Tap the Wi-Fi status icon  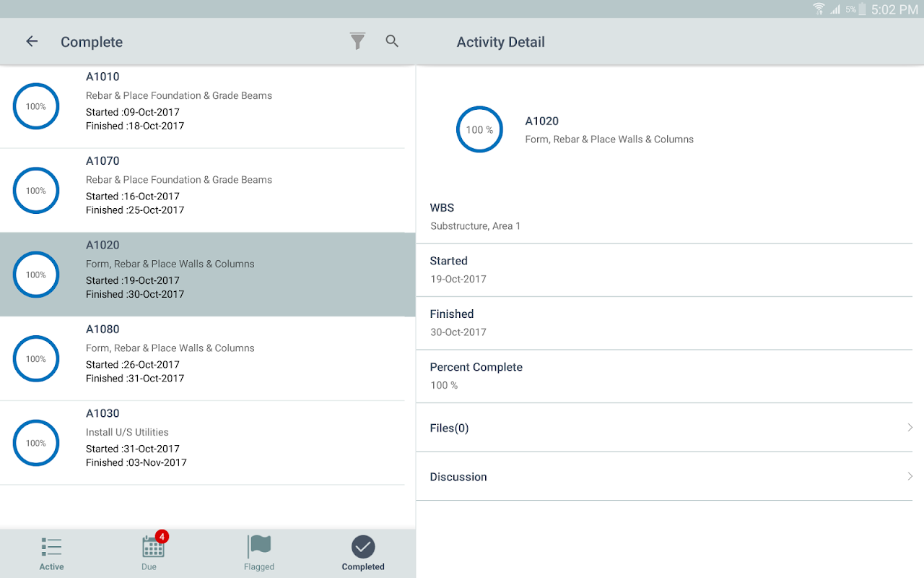pyautogui.click(x=819, y=9)
